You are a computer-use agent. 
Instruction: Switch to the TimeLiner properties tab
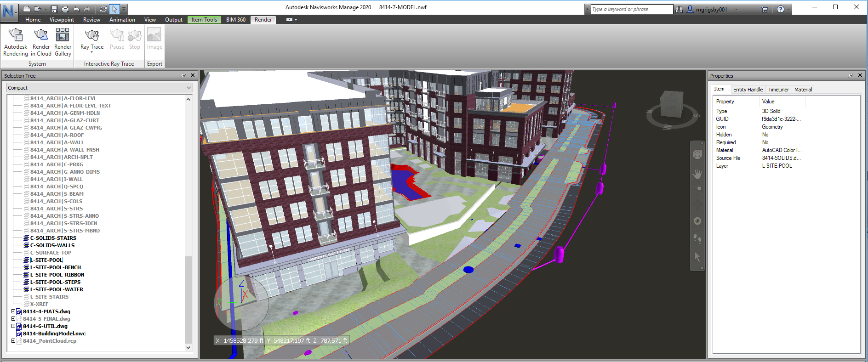pos(778,90)
